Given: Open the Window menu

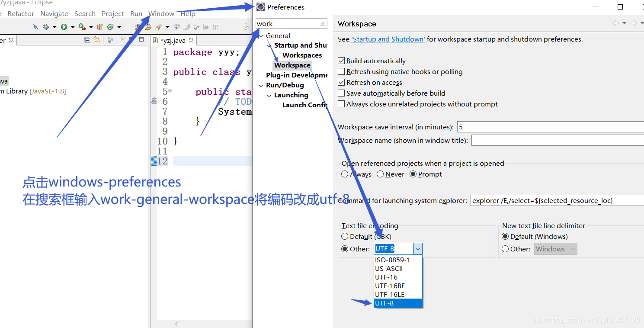Looking at the screenshot, I should point(161,14).
